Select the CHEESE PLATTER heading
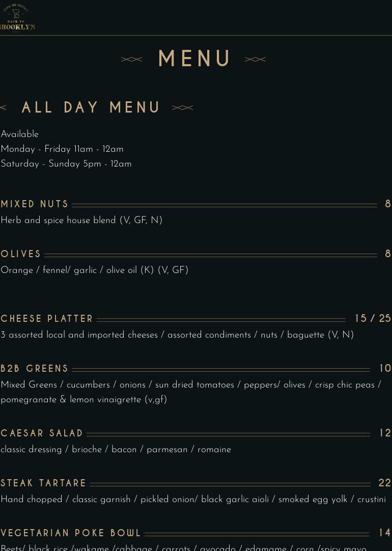This screenshot has width=392, height=551. 47,318
